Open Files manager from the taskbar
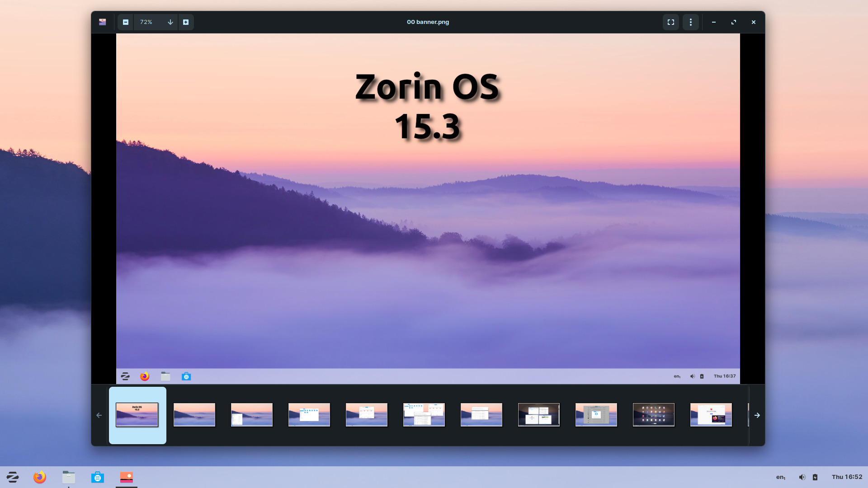This screenshot has width=868, height=488. tap(69, 477)
